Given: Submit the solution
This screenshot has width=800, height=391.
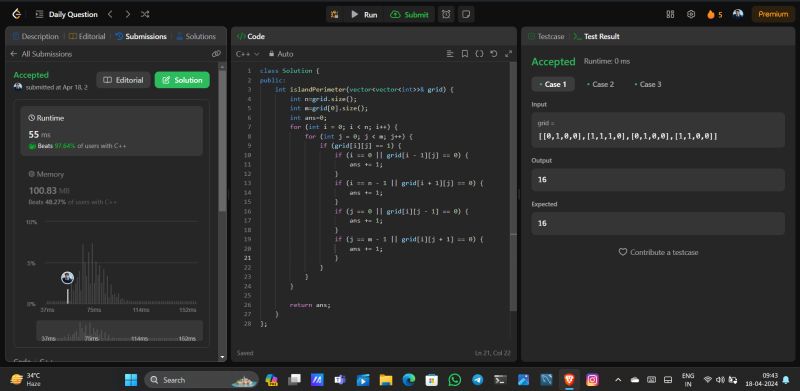Looking at the screenshot, I should [409, 15].
